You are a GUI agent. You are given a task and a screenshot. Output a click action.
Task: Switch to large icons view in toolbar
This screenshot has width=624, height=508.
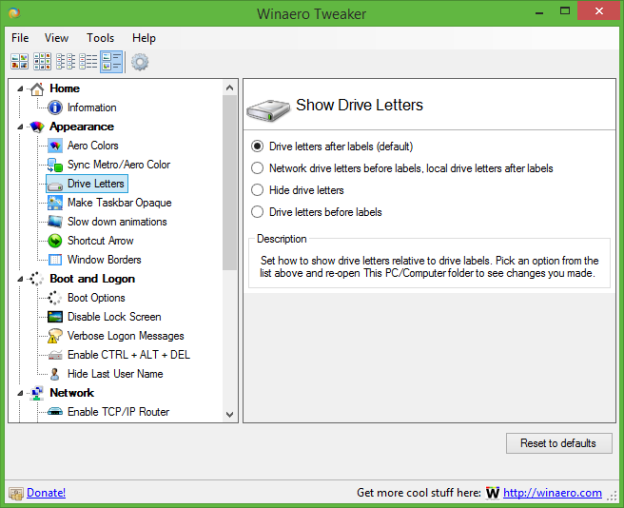[20, 62]
